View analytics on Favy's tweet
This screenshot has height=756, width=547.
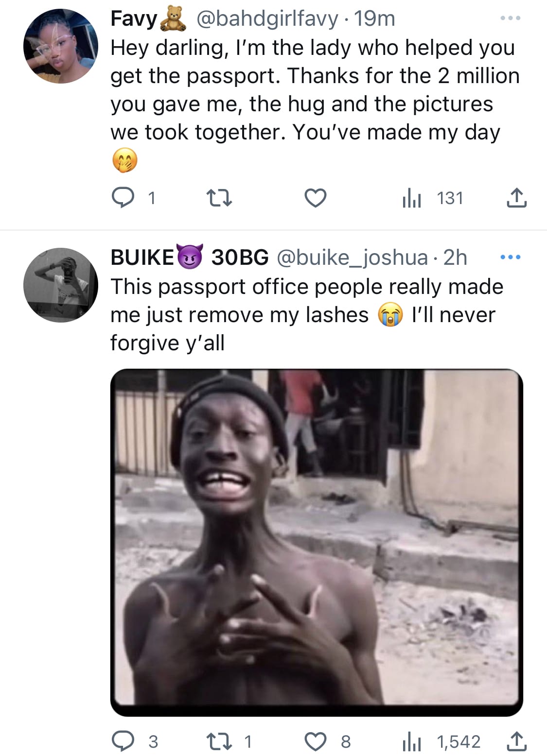tap(412, 198)
